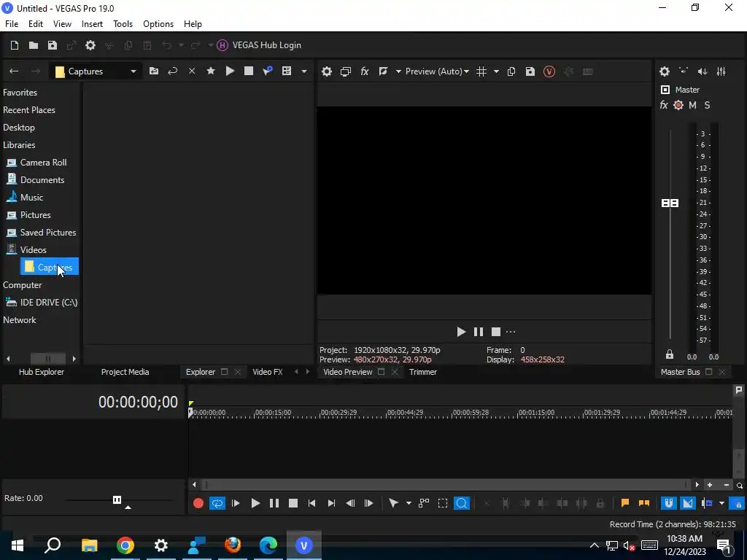Open the Tools menu
Screen dimensions: 747x560
pos(123,24)
